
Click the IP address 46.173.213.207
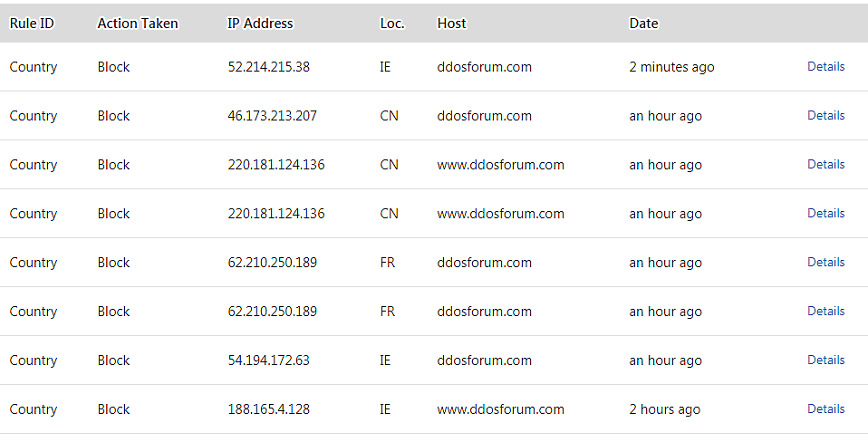pyautogui.click(x=272, y=116)
